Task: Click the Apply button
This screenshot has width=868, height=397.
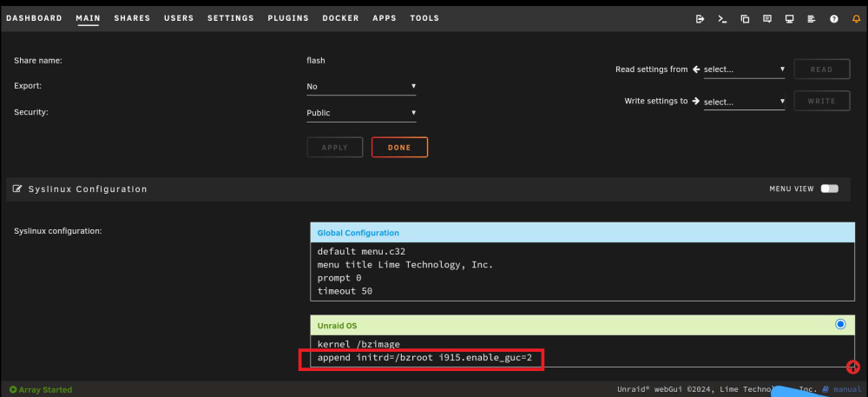Action: [x=335, y=148]
